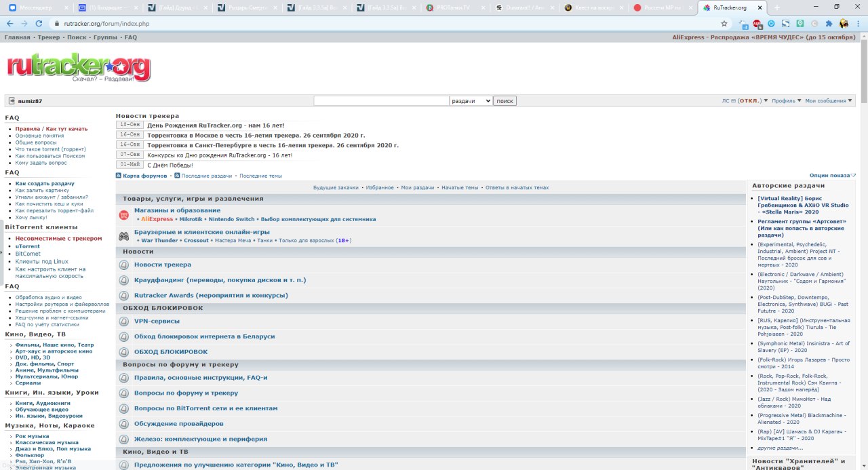The width and height of the screenshot is (868, 470).
Task: Open the VPN-сервисы forum link
Action: click(157, 321)
